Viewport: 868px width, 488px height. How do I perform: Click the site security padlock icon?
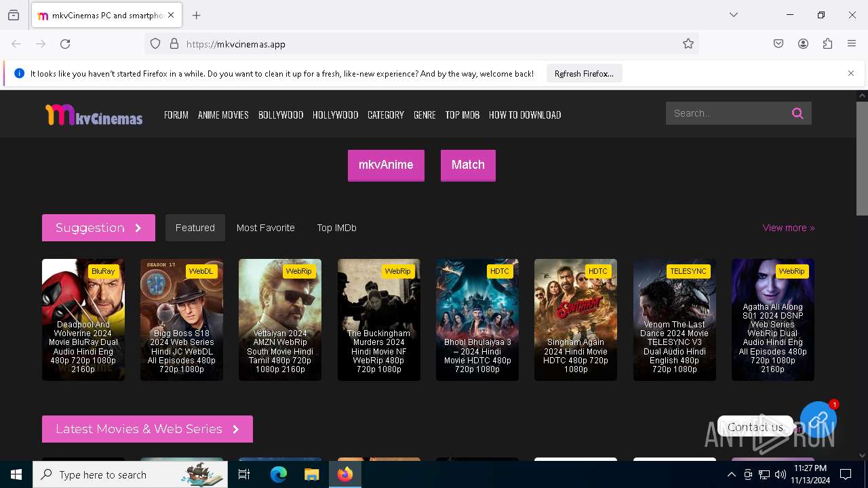174,44
